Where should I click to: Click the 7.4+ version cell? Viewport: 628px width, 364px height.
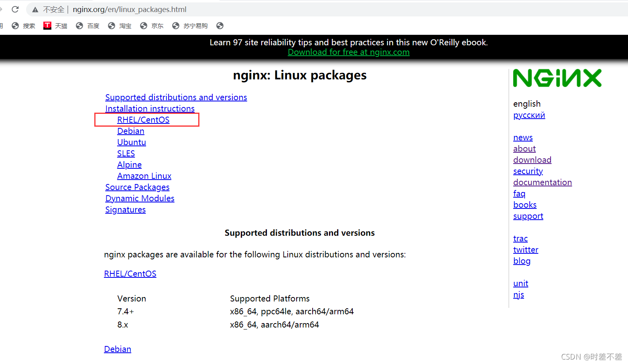(x=126, y=311)
